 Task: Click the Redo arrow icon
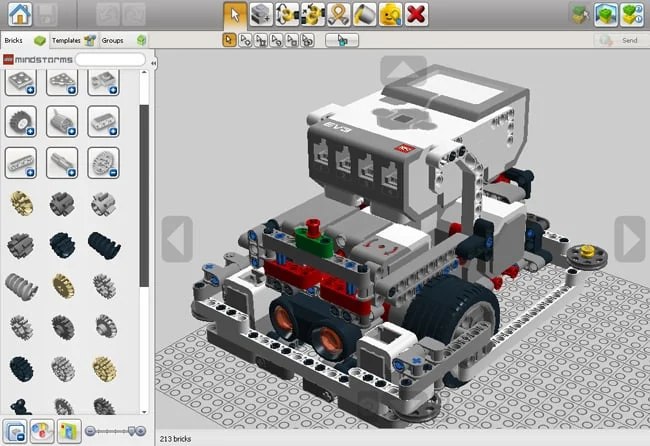pos(133,15)
